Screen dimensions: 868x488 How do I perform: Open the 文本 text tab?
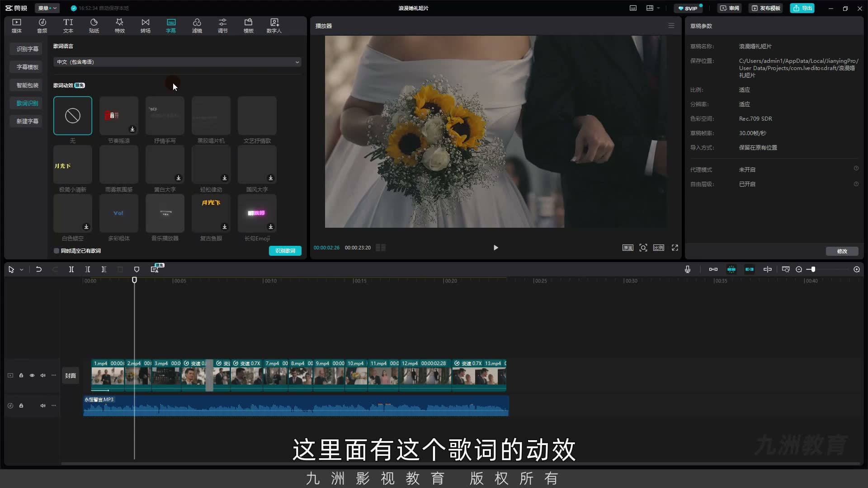pyautogui.click(x=68, y=26)
